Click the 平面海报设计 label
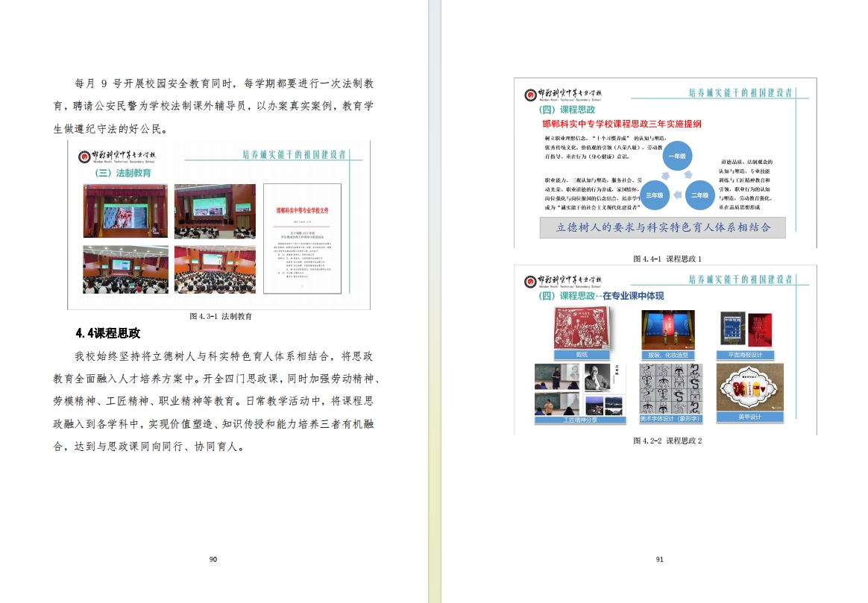The width and height of the screenshot is (868, 603). tap(745, 355)
